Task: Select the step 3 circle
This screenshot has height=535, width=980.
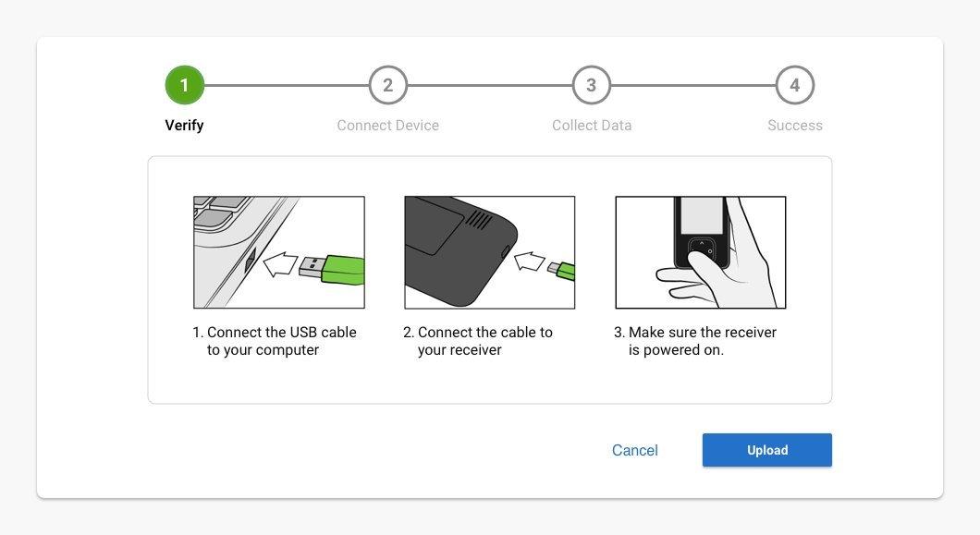Action: 591,85
